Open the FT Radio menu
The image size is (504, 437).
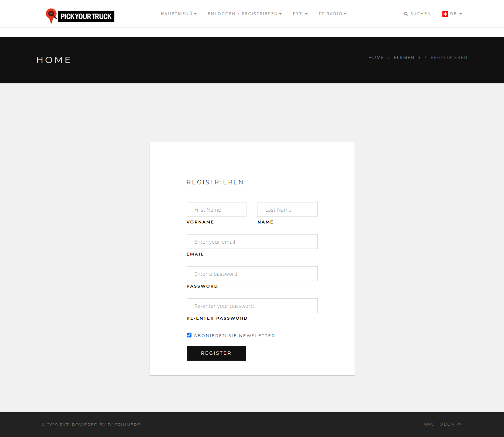(332, 14)
